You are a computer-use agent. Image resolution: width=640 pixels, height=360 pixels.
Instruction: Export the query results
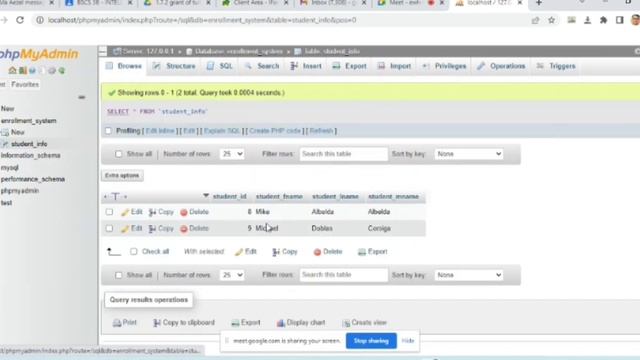tap(246, 322)
